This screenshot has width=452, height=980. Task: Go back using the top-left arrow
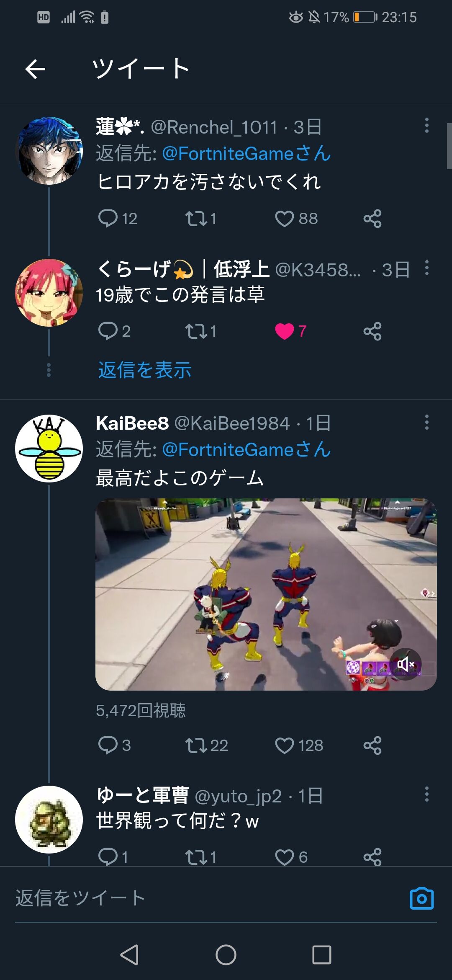tap(35, 69)
